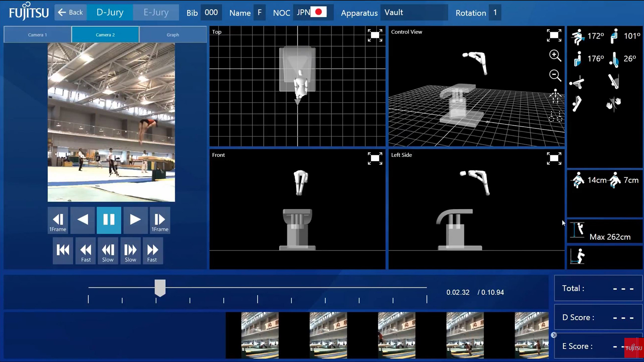644x362 pixels.
Task: Click Slow rewind button
Action: point(108,251)
